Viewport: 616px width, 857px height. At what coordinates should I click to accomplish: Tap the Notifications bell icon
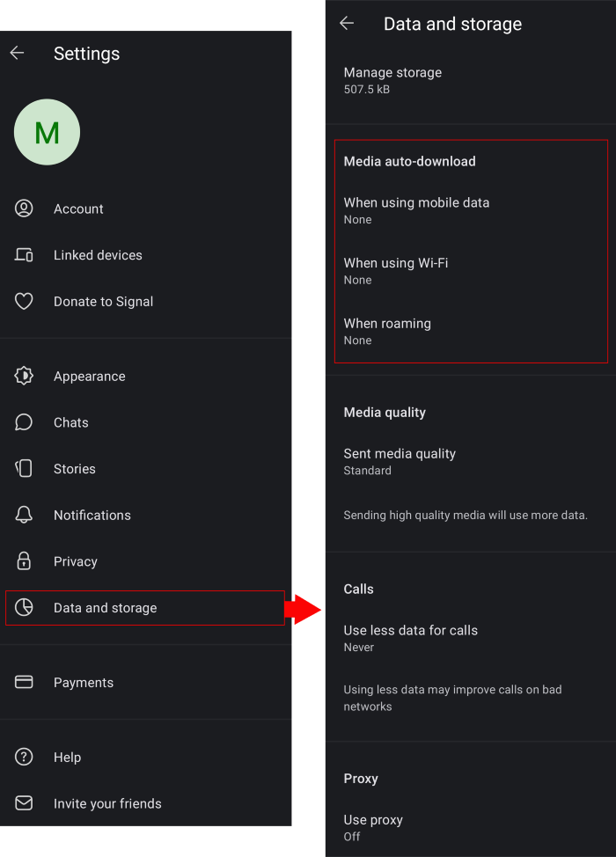24,516
